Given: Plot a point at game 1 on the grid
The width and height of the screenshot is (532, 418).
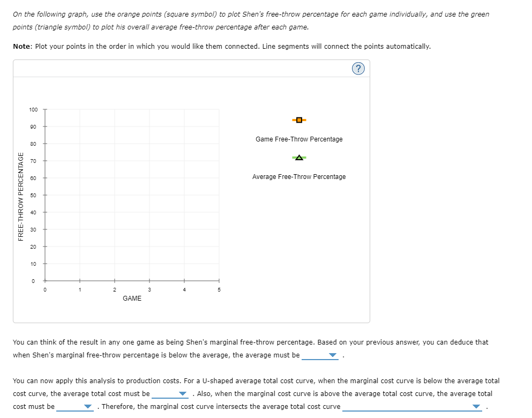Looking at the screenshot, I should pyautogui.click(x=80, y=195).
